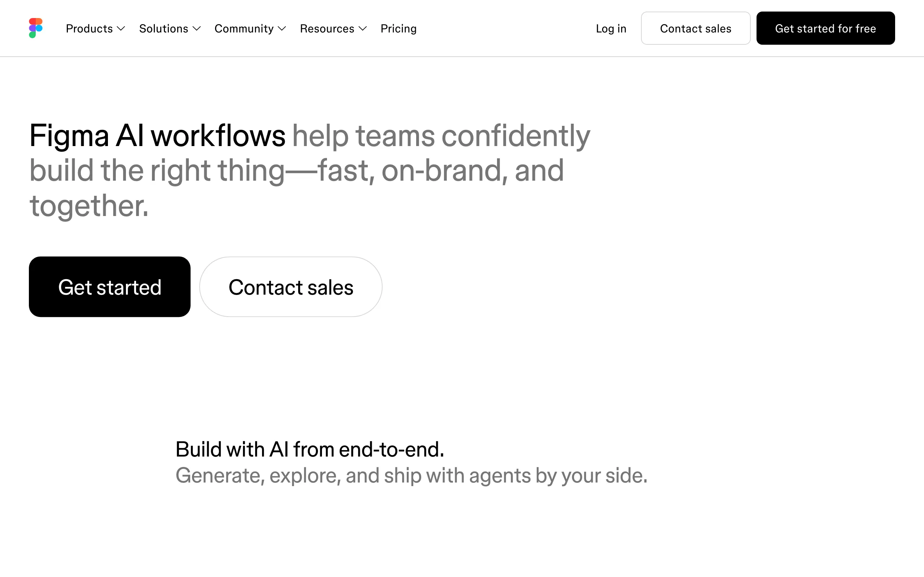Go to the Pricing page

coord(398,28)
